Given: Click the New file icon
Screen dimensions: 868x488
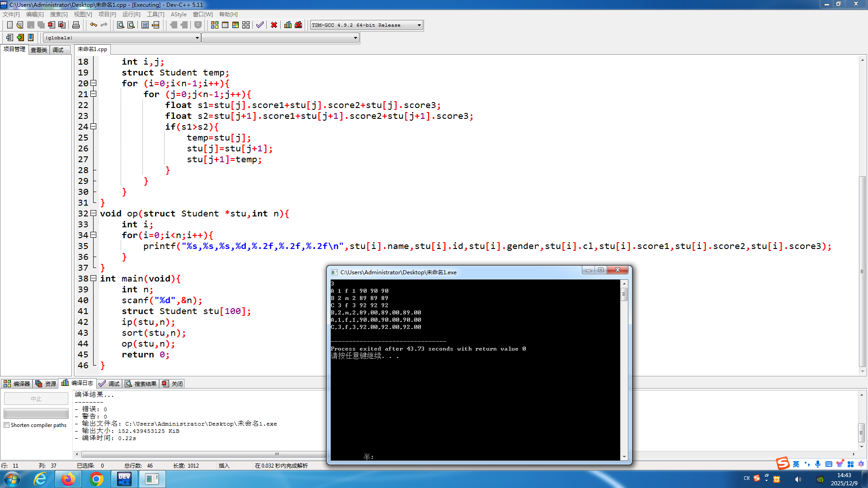Looking at the screenshot, I should (x=9, y=25).
